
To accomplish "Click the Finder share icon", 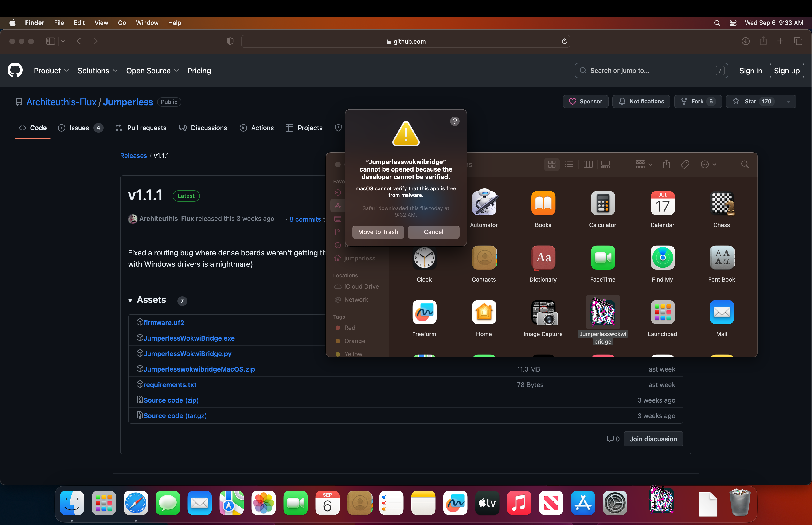I will click(x=666, y=164).
